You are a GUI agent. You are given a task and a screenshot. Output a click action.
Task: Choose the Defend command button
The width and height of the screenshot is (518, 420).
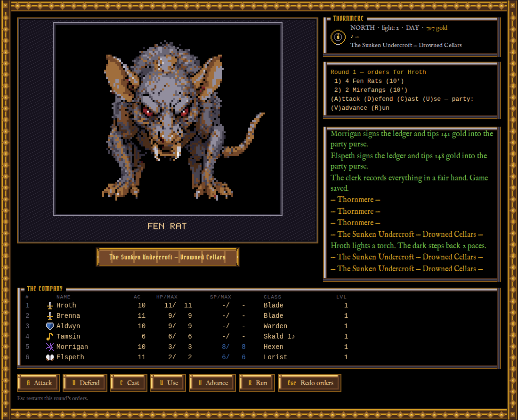pyautogui.click(x=85, y=383)
